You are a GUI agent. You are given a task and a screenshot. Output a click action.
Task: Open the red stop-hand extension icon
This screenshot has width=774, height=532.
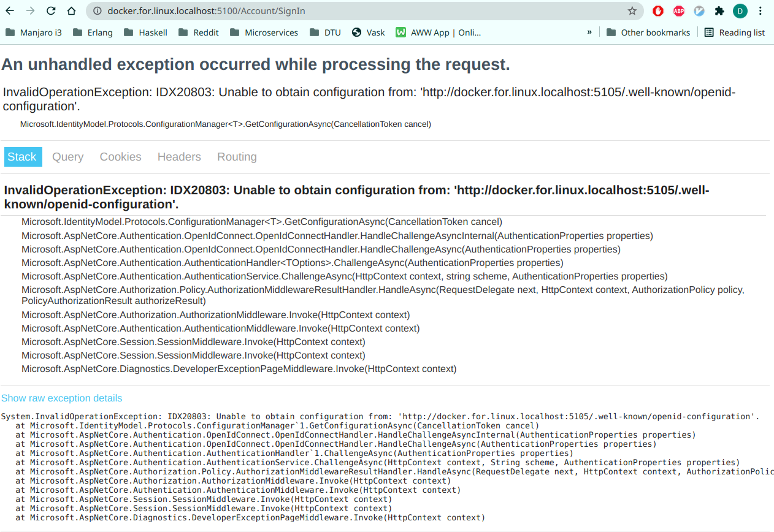coord(658,11)
